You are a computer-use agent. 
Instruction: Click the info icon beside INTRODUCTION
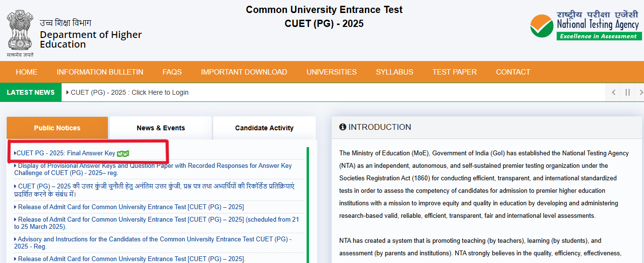343,127
